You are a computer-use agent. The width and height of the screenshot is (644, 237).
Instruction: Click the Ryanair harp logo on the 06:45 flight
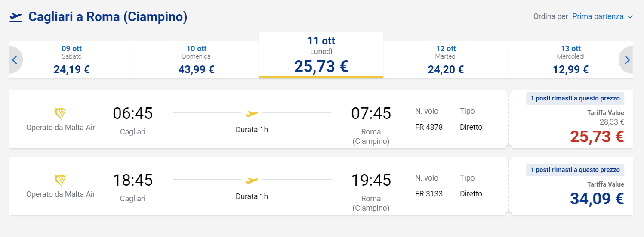[61, 114]
